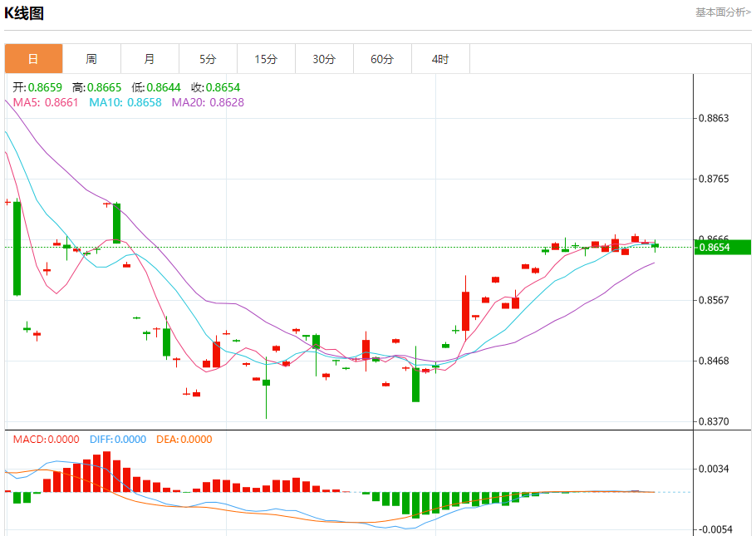Switch to the 周 weekly tab
Screen dimensions: 756x536
[x=91, y=59]
